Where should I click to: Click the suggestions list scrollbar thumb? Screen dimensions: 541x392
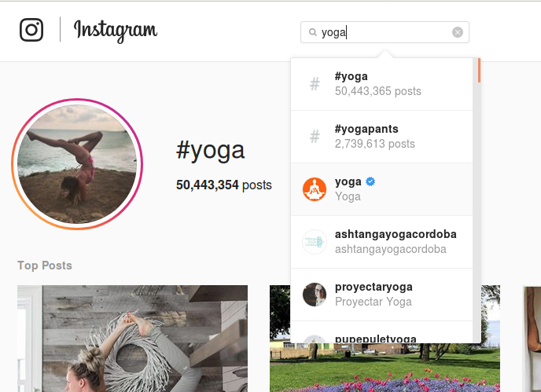[x=479, y=71]
